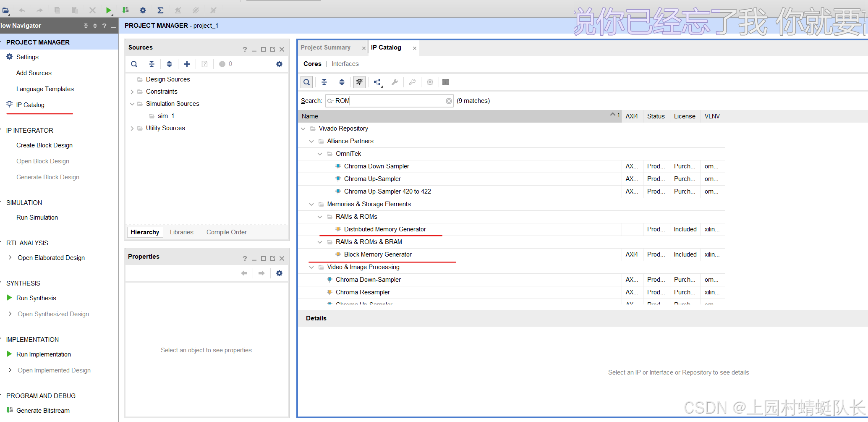Click the Redo arrow in top toolbar
The image size is (868, 422).
(39, 10)
